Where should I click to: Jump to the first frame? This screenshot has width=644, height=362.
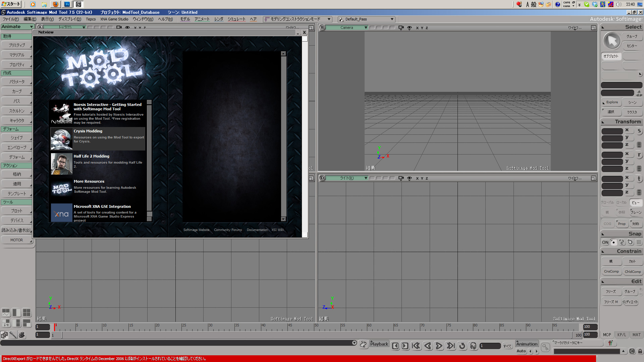pos(416,346)
